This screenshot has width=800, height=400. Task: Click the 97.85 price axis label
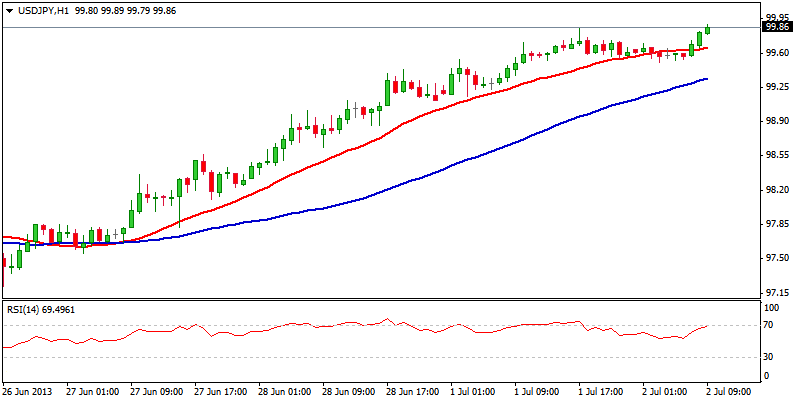point(776,224)
